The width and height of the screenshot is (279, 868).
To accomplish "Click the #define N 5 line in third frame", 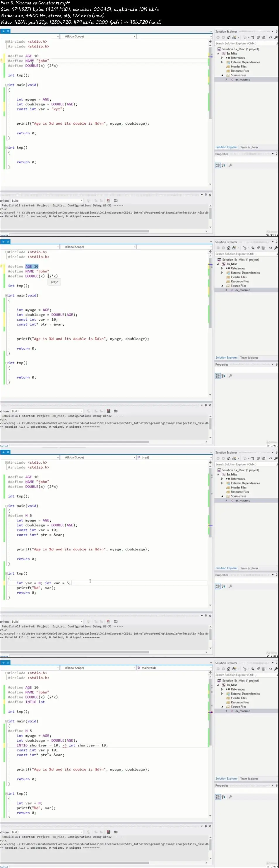I will click(20, 516).
